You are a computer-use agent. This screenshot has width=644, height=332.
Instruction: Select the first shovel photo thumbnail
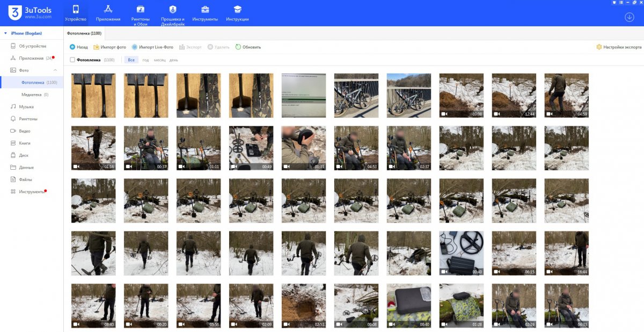click(93, 96)
